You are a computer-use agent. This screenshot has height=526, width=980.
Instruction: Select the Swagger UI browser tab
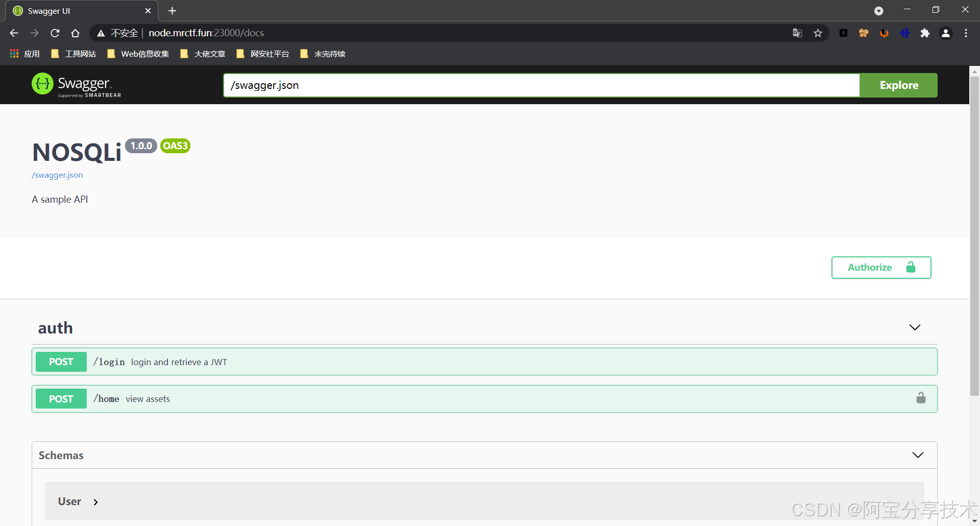click(82, 11)
